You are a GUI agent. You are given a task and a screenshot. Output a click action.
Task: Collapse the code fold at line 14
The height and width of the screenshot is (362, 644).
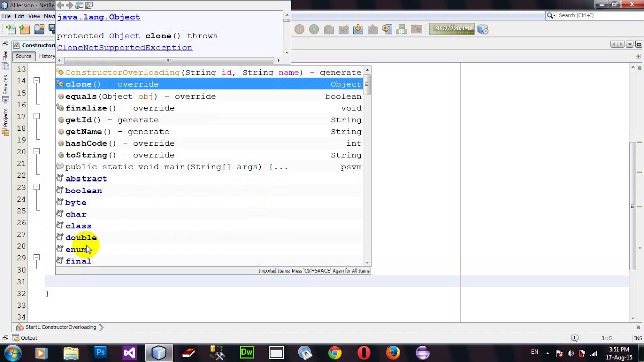click(x=36, y=80)
